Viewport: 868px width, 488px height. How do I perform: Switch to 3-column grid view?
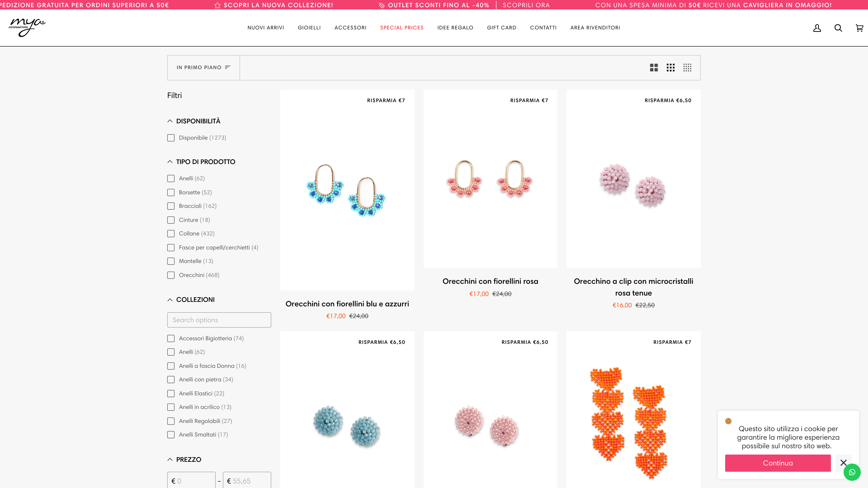pyautogui.click(x=671, y=67)
